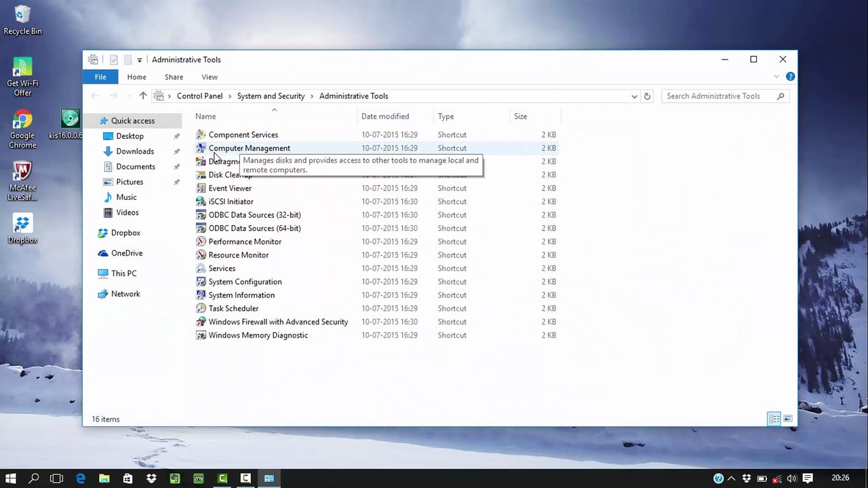Open Music in the navigation pane
The height and width of the screenshot is (488, 868).
coord(126,197)
